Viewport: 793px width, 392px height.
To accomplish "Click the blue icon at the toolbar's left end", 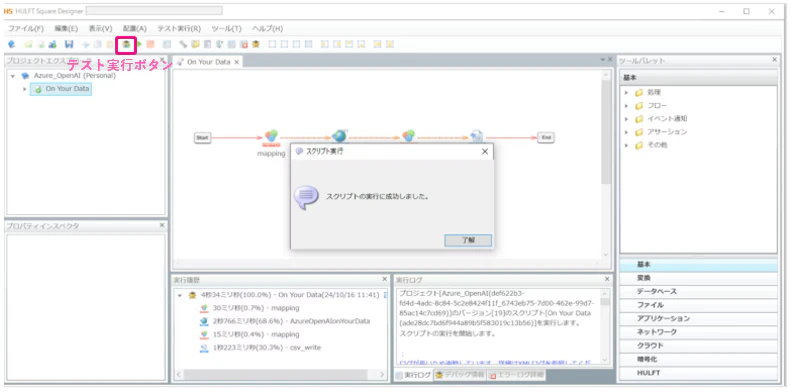I will (x=11, y=45).
